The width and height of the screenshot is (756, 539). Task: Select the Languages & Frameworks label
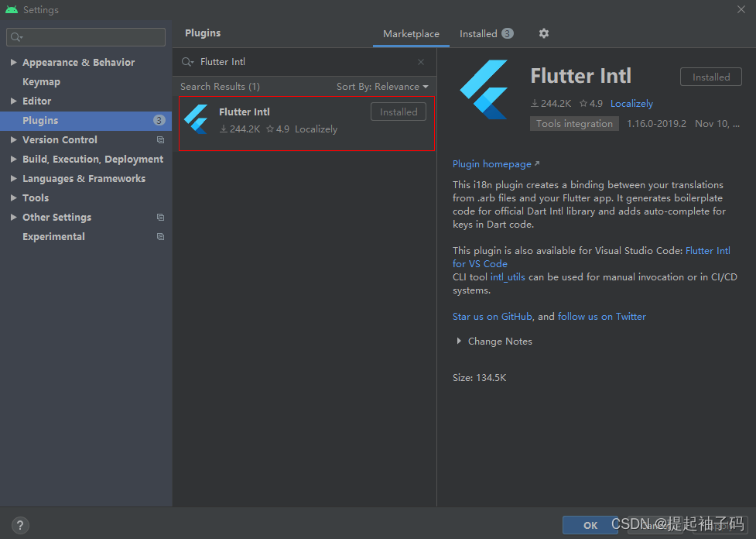(x=84, y=179)
